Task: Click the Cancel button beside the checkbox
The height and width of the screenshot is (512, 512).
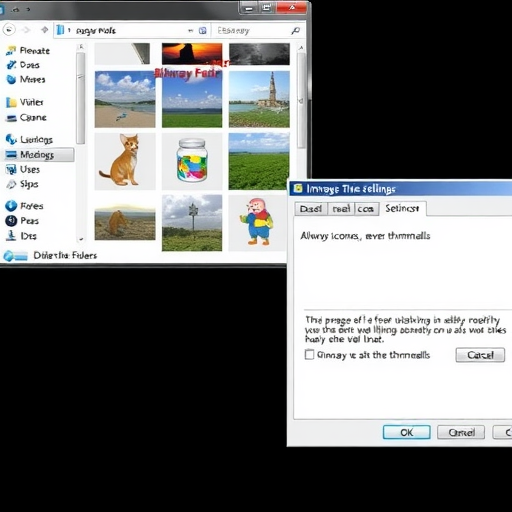Action: (480, 355)
